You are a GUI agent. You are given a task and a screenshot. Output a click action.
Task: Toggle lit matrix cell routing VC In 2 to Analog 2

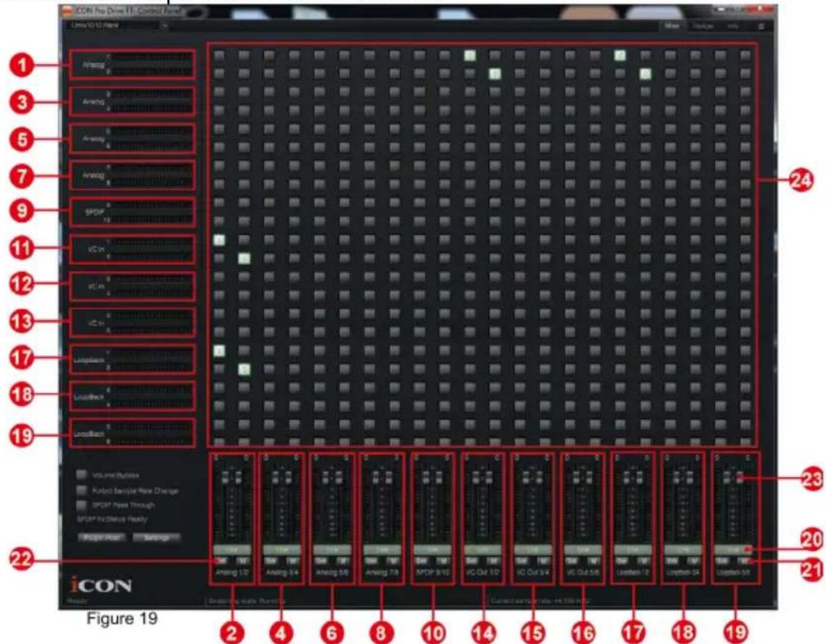(244, 258)
